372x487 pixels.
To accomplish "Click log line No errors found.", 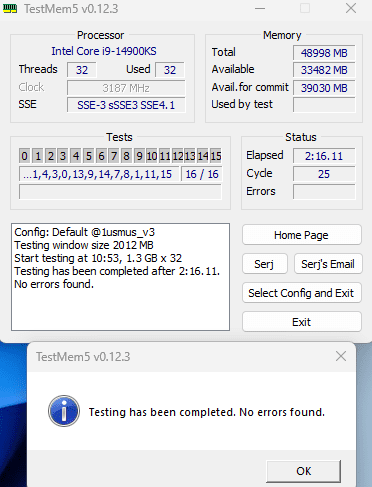I will tap(54, 284).
